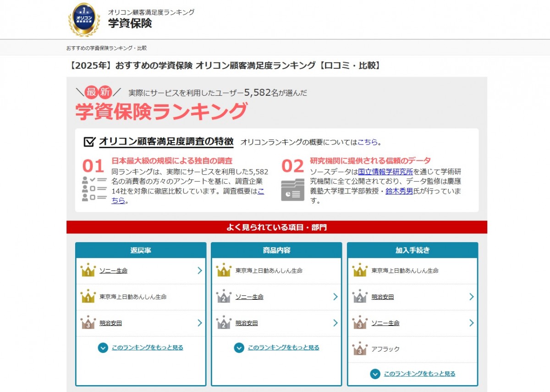The image size is (550, 392).
Task: Follow the こちら link after オリコンランキングの概要については
Action: click(x=368, y=142)
